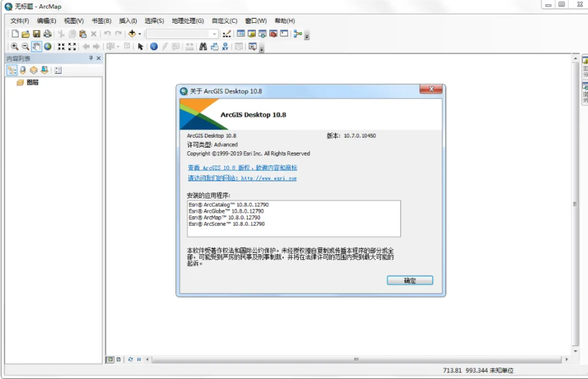Click the horizontal scrollbar in map view
Image resolution: width=588 pixels, height=379 pixels.
[x=356, y=359]
